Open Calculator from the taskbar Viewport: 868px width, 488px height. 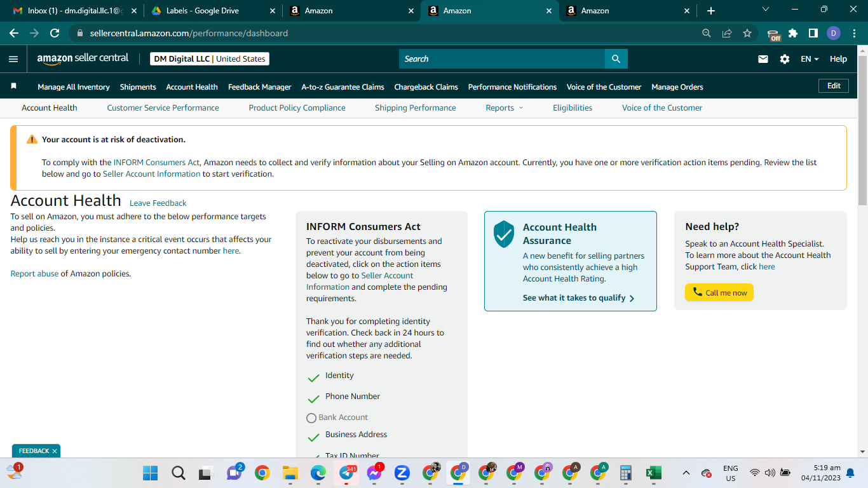point(625,473)
